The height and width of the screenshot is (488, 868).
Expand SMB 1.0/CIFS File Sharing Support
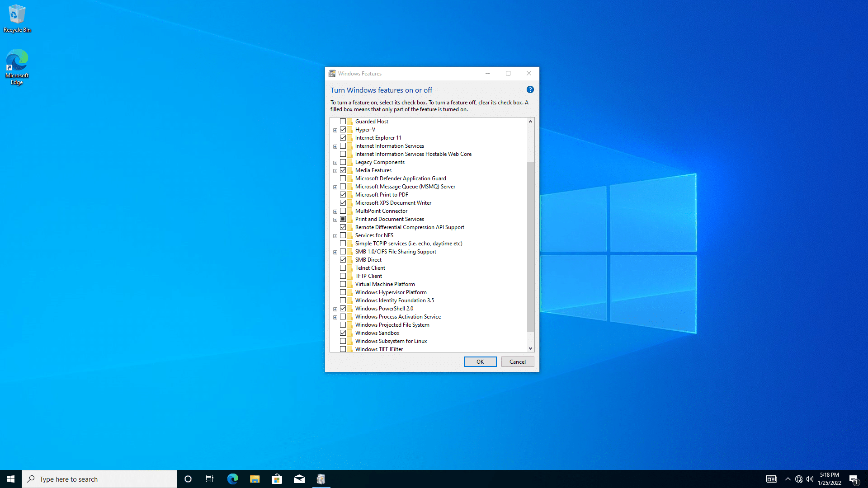tap(335, 252)
